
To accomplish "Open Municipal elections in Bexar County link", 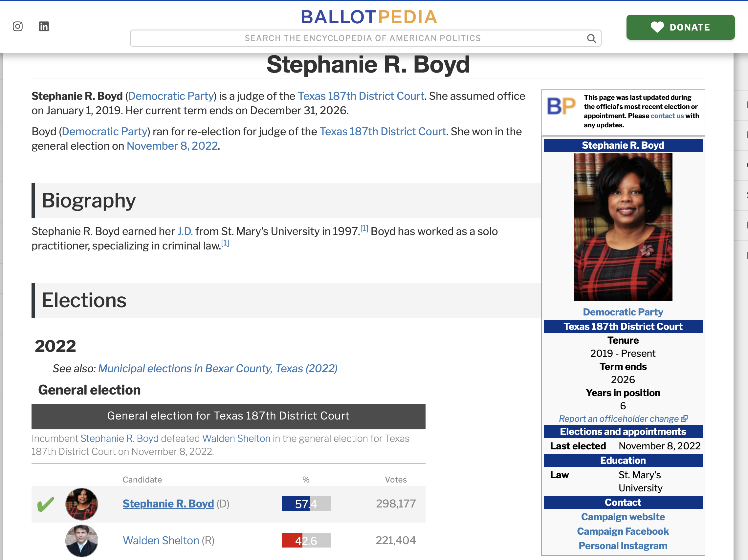I will pos(217,368).
